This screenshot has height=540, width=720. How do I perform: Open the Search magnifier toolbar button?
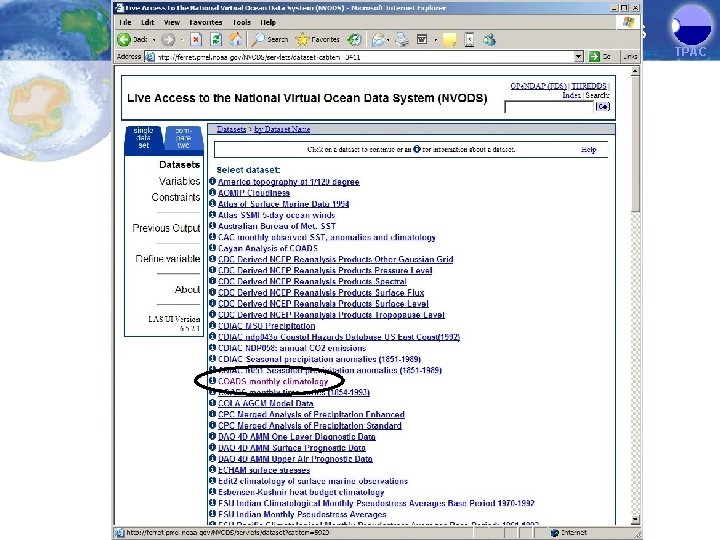[x=270, y=40]
